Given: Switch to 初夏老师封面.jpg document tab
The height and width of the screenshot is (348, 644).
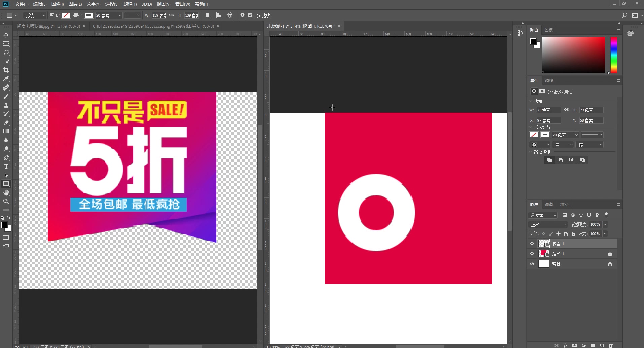Looking at the screenshot, I should (x=48, y=26).
